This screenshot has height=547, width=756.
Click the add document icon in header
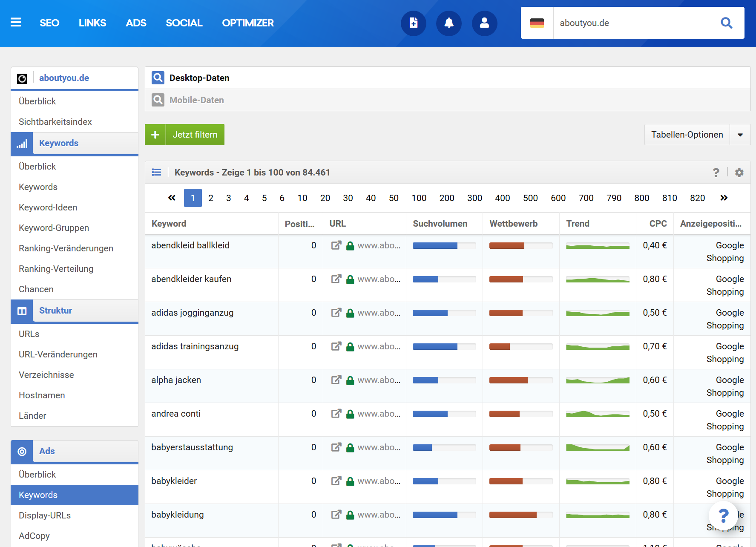tap(413, 23)
